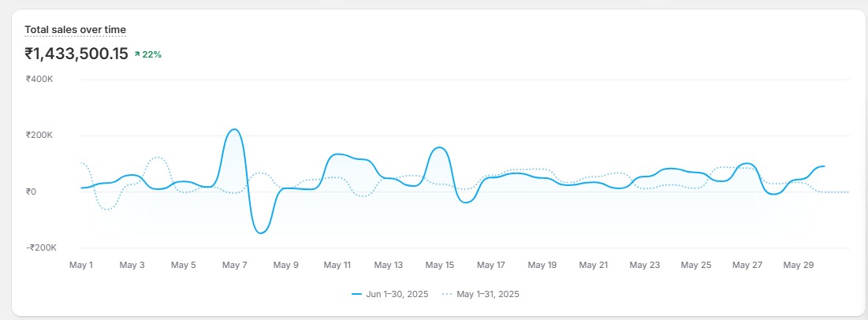Click the -₹200K y-axis label

point(41,247)
